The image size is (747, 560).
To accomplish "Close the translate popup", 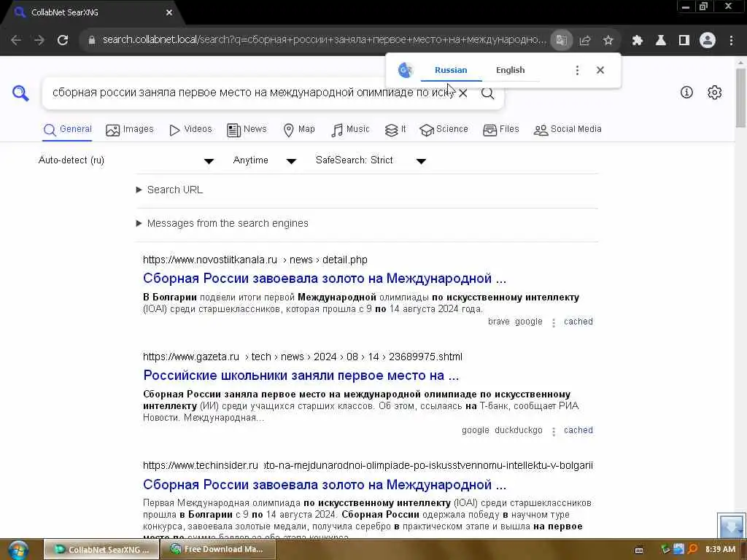I will click(600, 70).
